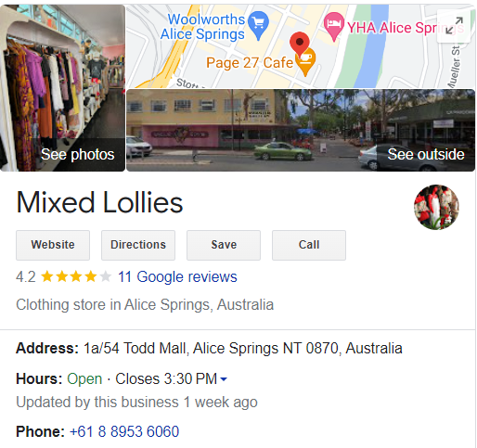The image size is (477, 448).
Task: Get Directions to Mixed Lollies
Action: [138, 245]
